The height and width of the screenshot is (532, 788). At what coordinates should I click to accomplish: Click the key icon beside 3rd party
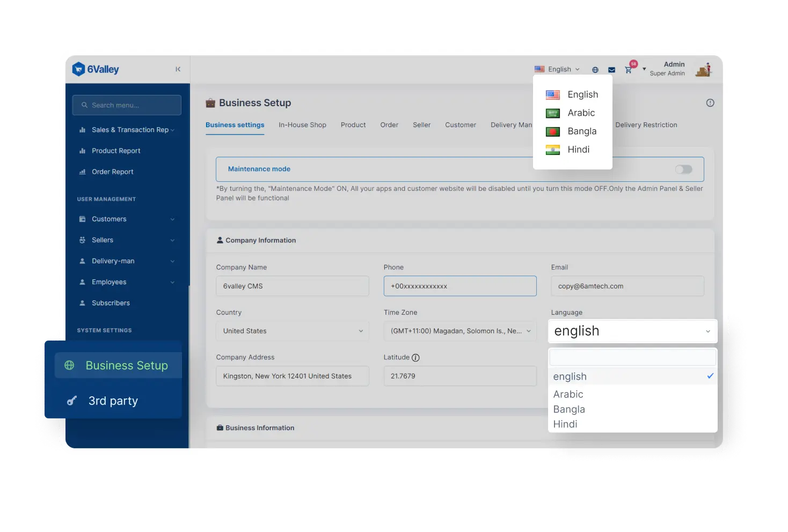click(72, 401)
